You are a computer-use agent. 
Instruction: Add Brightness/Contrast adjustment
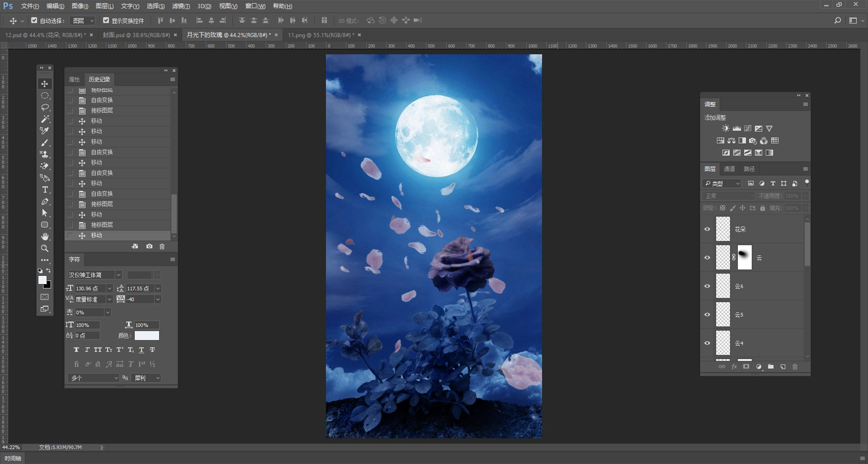click(725, 128)
